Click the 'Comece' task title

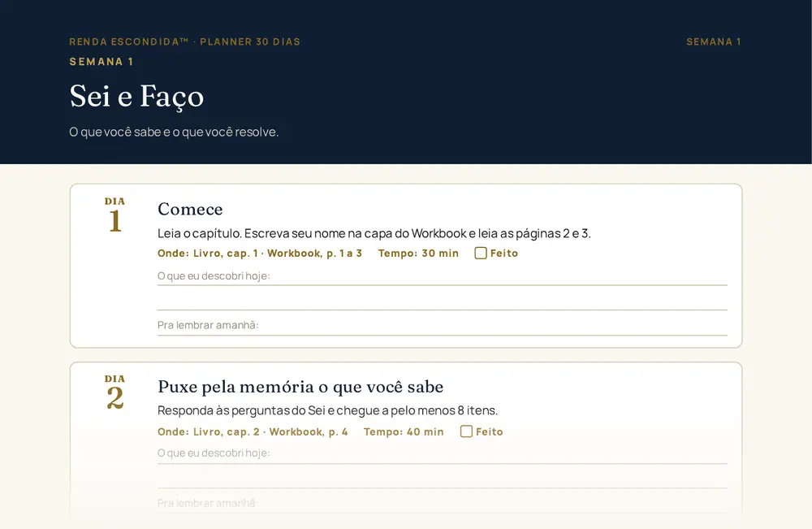pyautogui.click(x=190, y=209)
